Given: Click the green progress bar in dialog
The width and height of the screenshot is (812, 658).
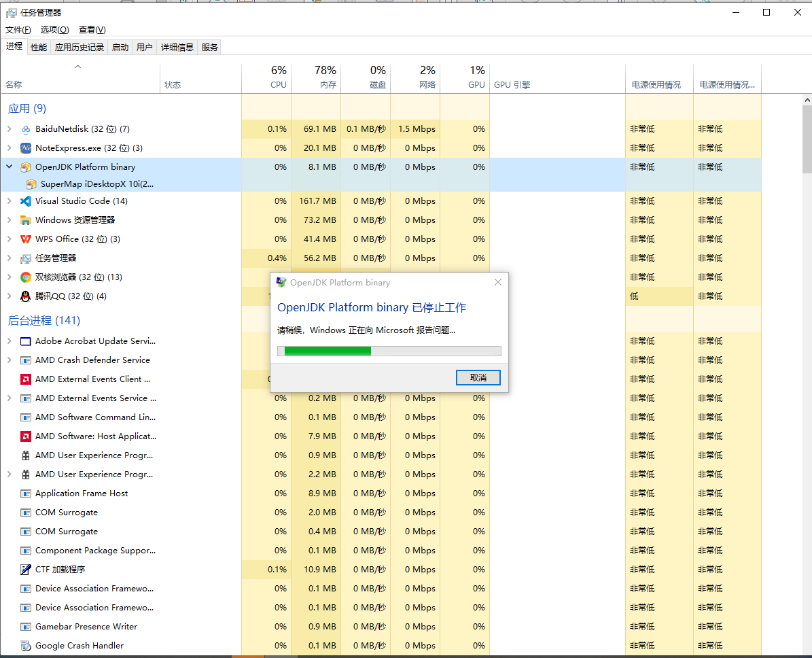Looking at the screenshot, I should [389, 351].
